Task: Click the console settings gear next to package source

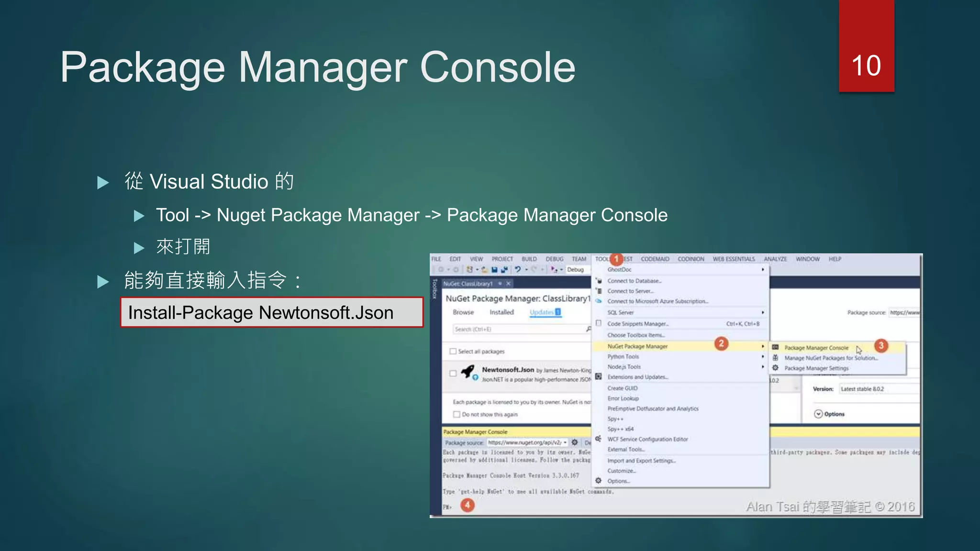Action: pos(575,442)
